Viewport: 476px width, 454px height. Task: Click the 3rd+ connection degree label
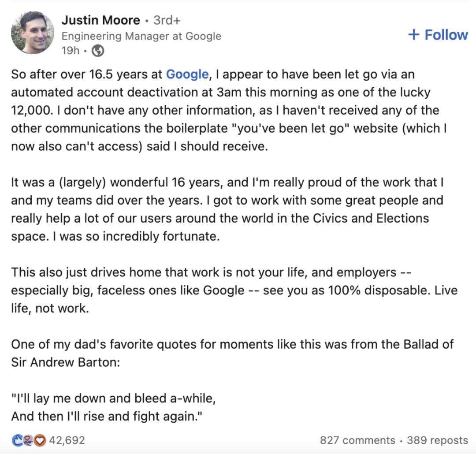coord(167,20)
